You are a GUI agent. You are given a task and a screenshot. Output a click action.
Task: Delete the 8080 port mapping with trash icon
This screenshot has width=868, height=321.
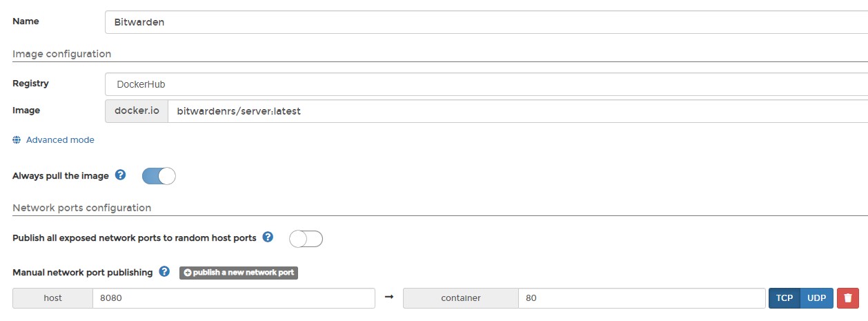pos(848,298)
